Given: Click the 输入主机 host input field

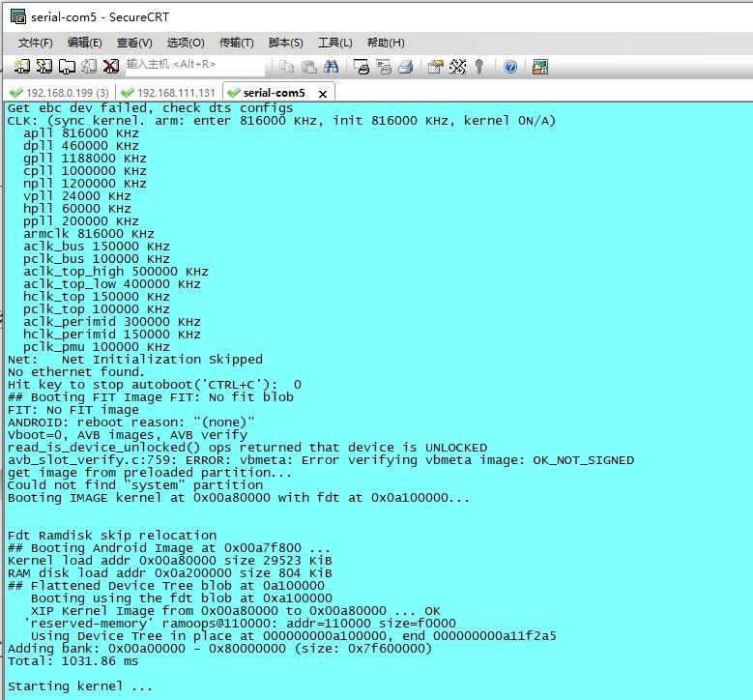Looking at the screenshot, I should 195,67.
